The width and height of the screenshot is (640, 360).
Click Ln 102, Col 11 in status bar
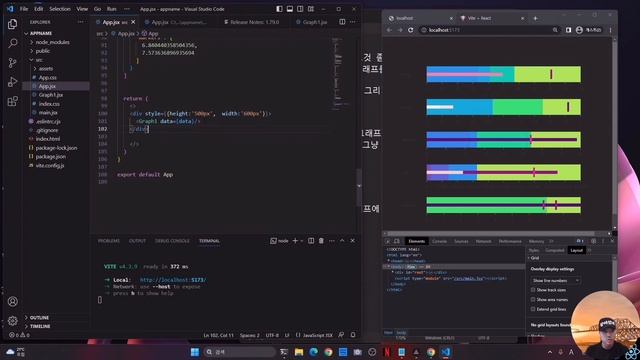click(x=218, y=335)
